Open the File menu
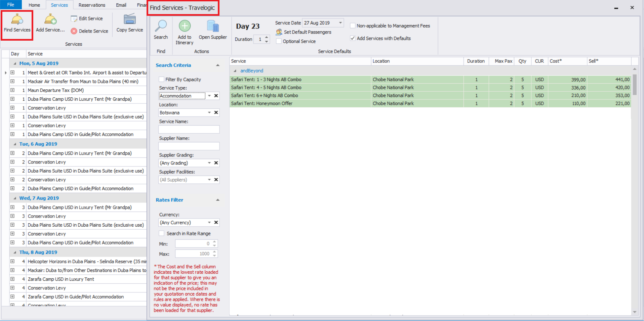 tap(11, 5)
